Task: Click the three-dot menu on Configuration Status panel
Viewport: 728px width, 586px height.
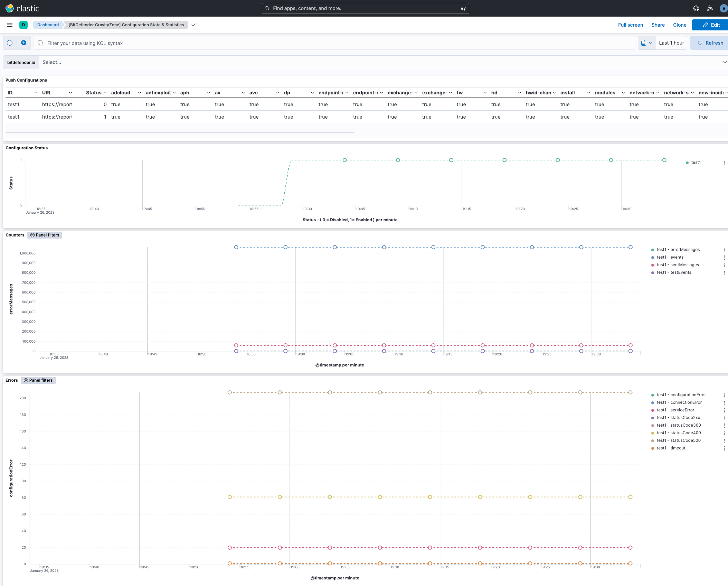Action: [x=725, y=162]
